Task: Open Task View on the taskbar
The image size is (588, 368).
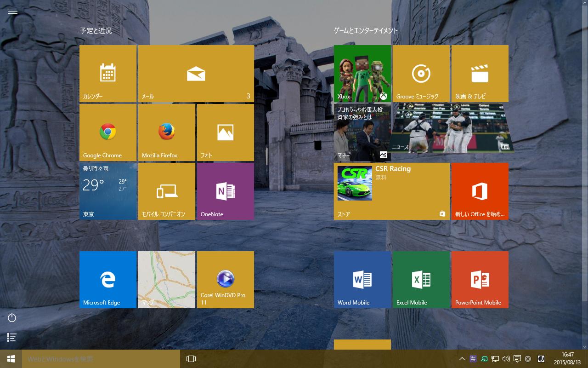Action: (x=191, y=359)
